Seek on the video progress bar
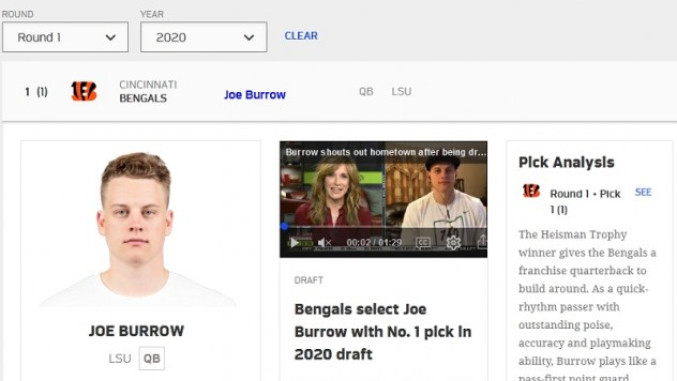 pyautogui.click(x=383, y=226)
